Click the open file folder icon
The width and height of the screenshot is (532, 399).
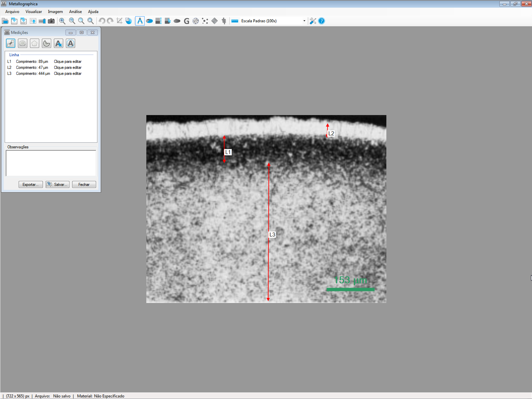pos(5,21)
